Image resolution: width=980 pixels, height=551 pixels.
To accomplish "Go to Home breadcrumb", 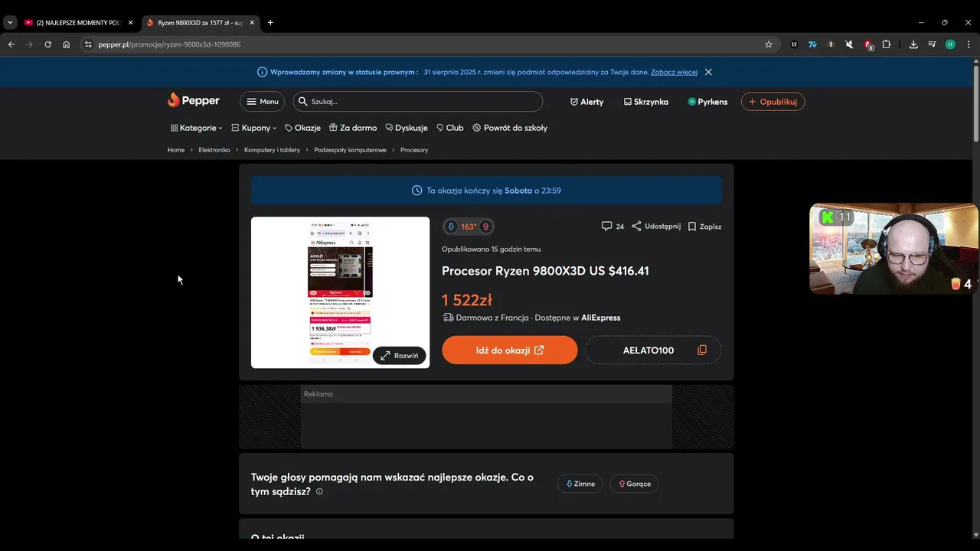I will (176, 150).
